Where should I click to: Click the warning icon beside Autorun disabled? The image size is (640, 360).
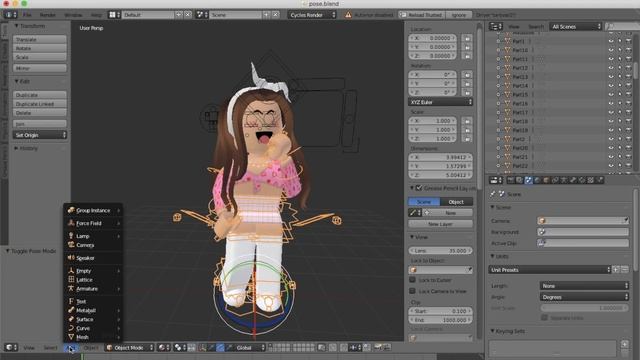coord(348,15)
